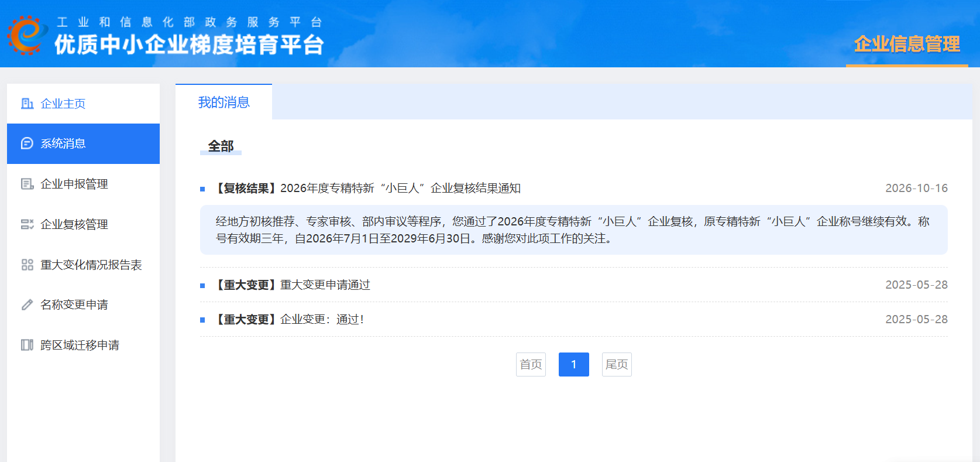Click the 2025-05-28 date of 重大变更申请通过
Image resolution: width=980 pixels, height=462 pixels.
(916, 285)
